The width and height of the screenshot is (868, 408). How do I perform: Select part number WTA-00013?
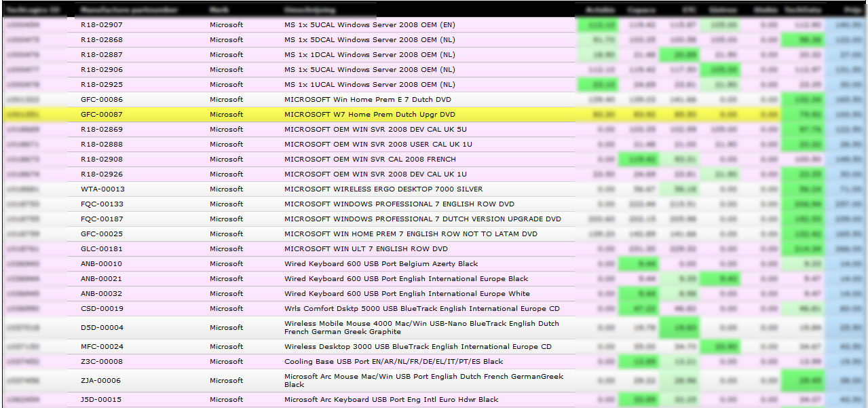pyautogui.click(x=102, y=189)
